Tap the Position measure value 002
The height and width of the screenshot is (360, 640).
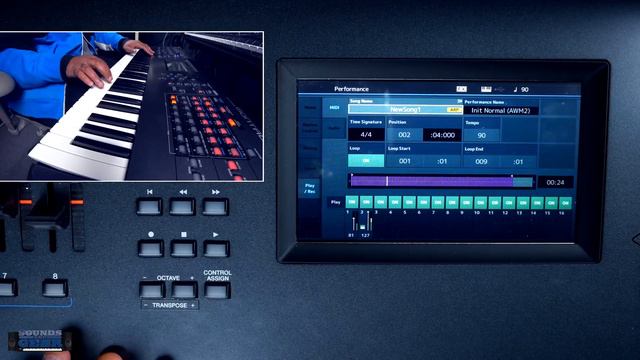[x=404, y=135]
